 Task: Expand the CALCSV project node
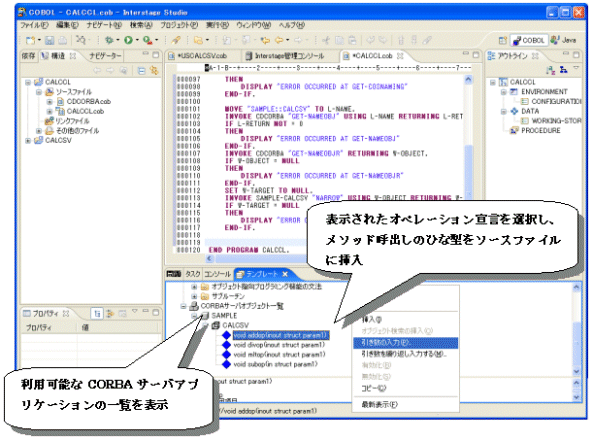pos(28,140)
